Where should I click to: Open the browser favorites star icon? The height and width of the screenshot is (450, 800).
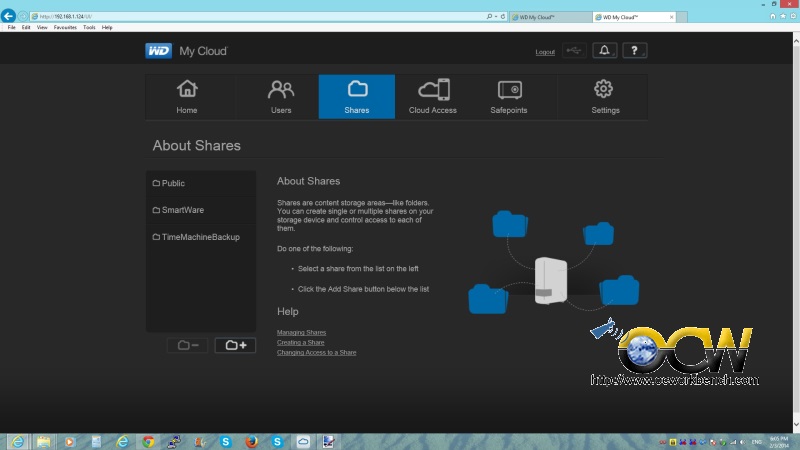click(783, 16)
